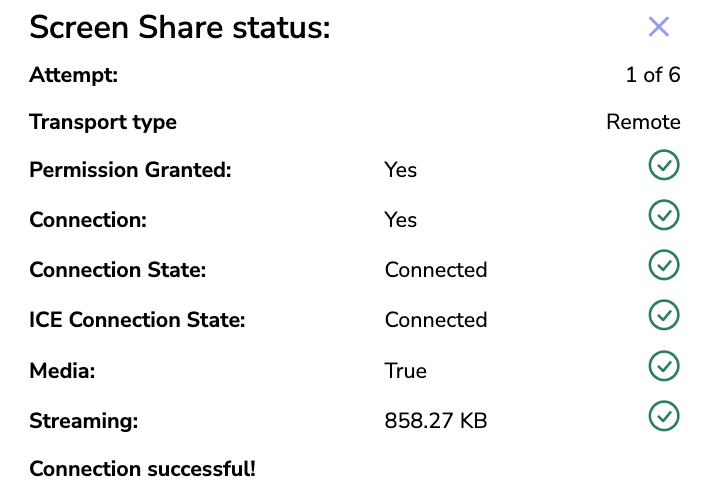Click the Attempt label

click(x=74, y=75)
